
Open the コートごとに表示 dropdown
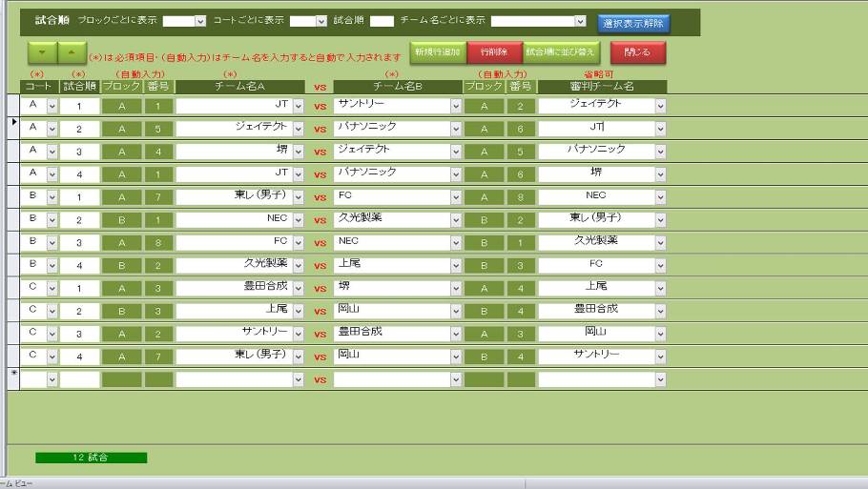pos(321,21)
